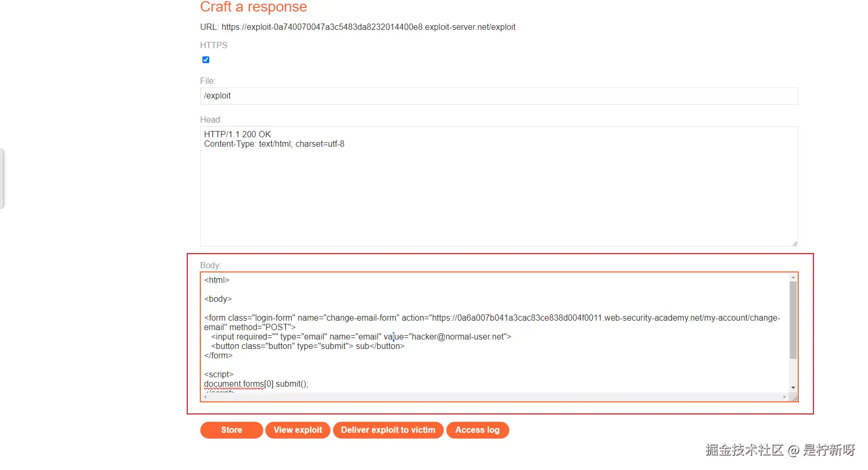The width and height of the screenshot is (868, 470).
Task: Click the 'Content-Type: text/html; charset=utf-8' line
Action: coord(274,144)
